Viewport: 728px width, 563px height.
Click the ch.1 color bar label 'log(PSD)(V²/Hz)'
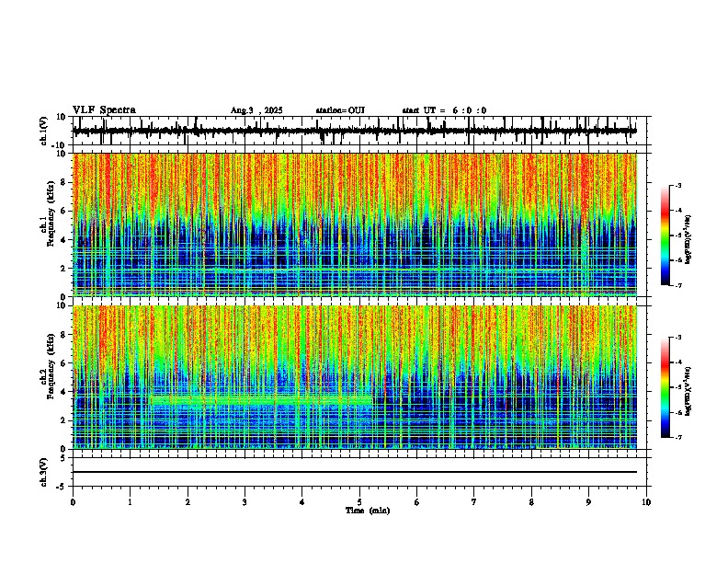point(688,240)
